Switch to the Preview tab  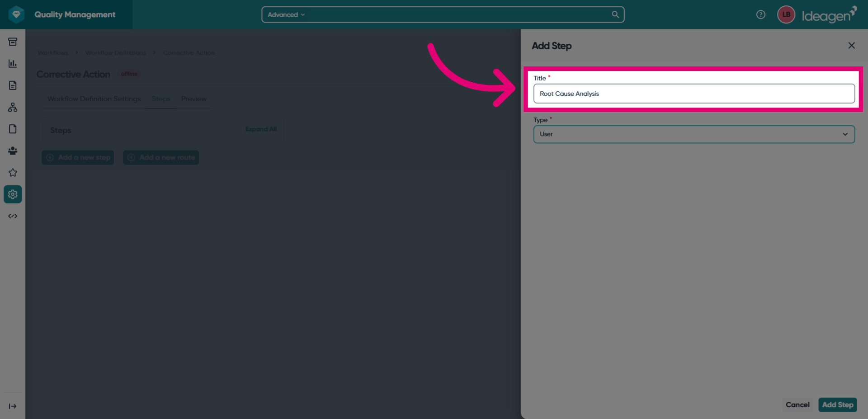pos(194,99)
